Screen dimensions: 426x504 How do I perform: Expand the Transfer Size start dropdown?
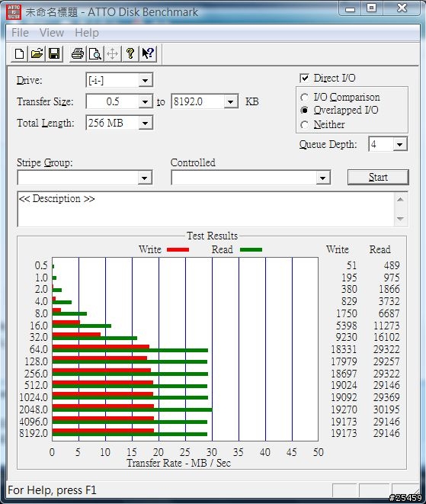pos(146,102)
